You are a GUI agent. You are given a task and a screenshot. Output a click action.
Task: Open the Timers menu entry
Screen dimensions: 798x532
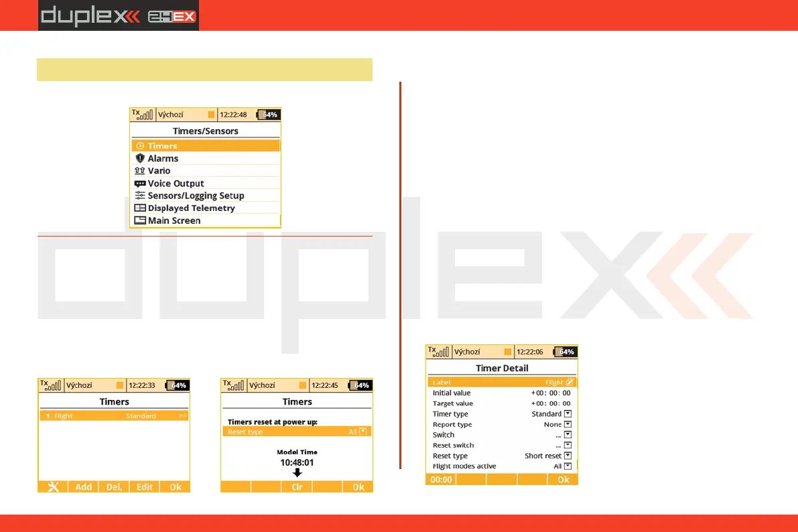tap(206, 145)
